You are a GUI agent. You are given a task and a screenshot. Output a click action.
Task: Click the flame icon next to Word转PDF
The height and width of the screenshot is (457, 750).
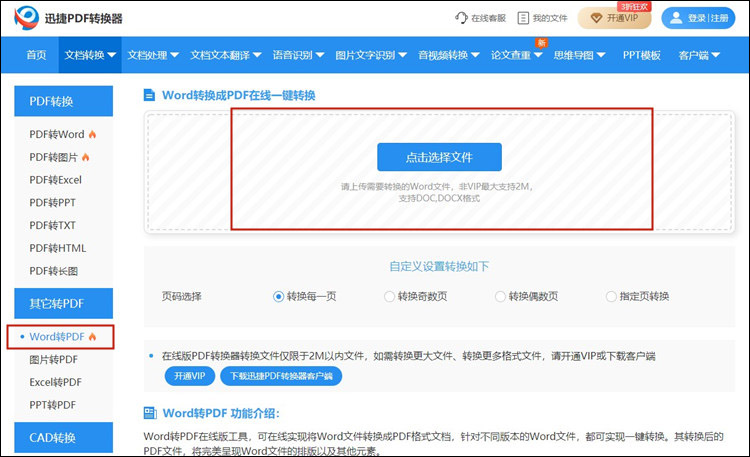(92, 337)
